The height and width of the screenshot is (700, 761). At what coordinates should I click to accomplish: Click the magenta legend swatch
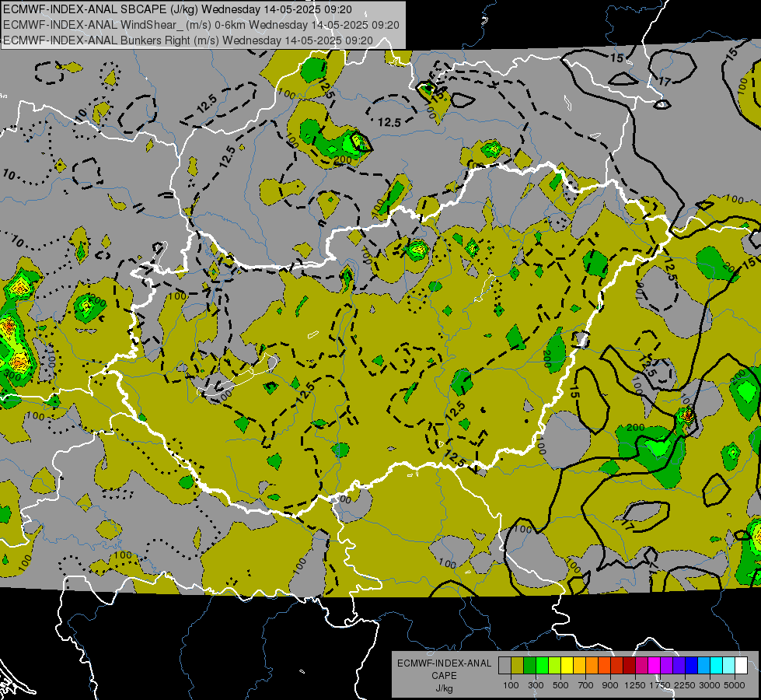pos(655,666)
